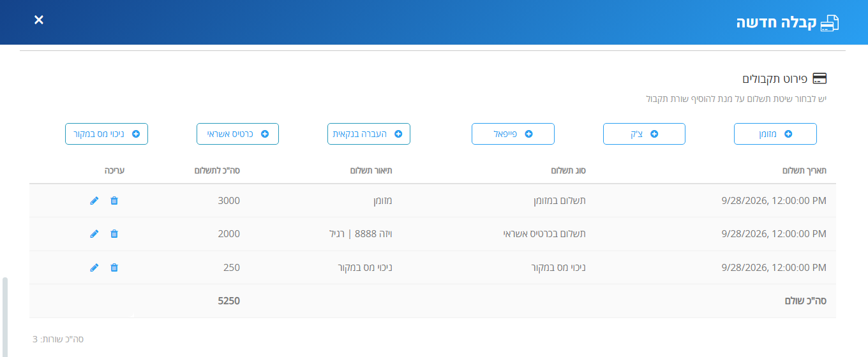Viewport: 868px width, 357px height.
Task: Click the date in the cash payment row
Action: pyautogui.click(x=774, y=201)
